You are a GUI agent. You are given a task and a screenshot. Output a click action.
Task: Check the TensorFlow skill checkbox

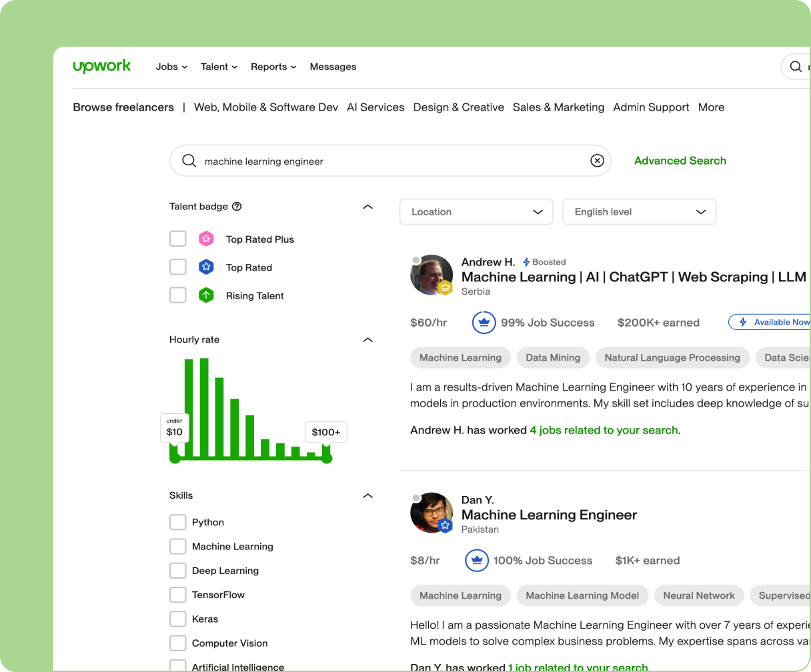click(177, 595)
